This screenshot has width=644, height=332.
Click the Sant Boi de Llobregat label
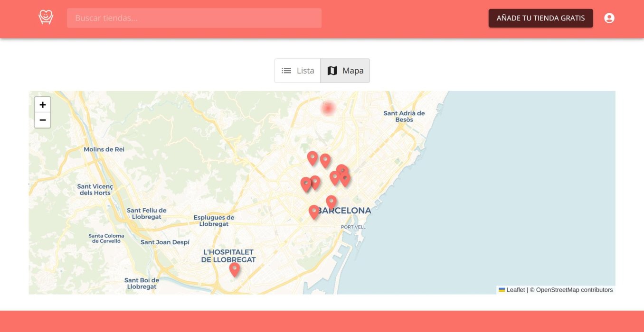click(x=142, y=283)
